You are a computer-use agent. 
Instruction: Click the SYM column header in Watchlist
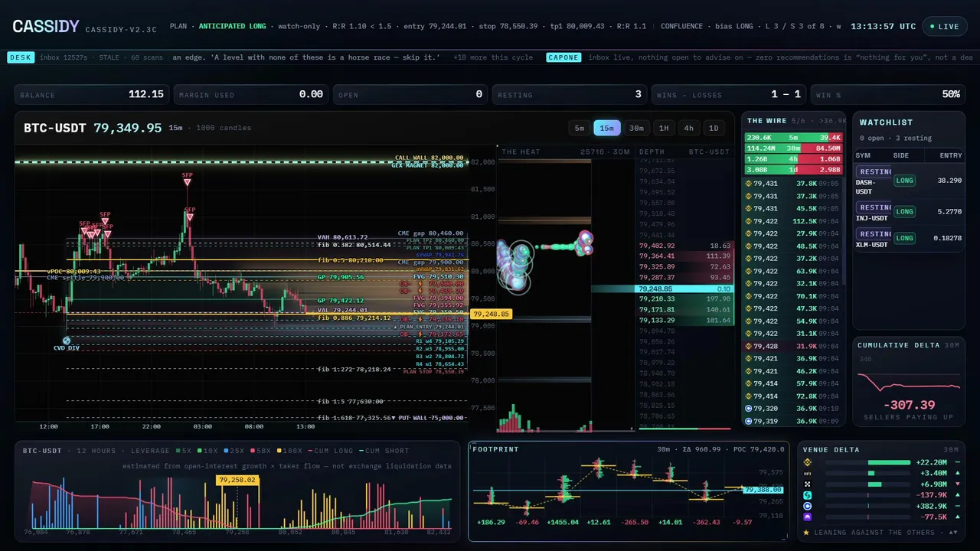click(863, 155)
